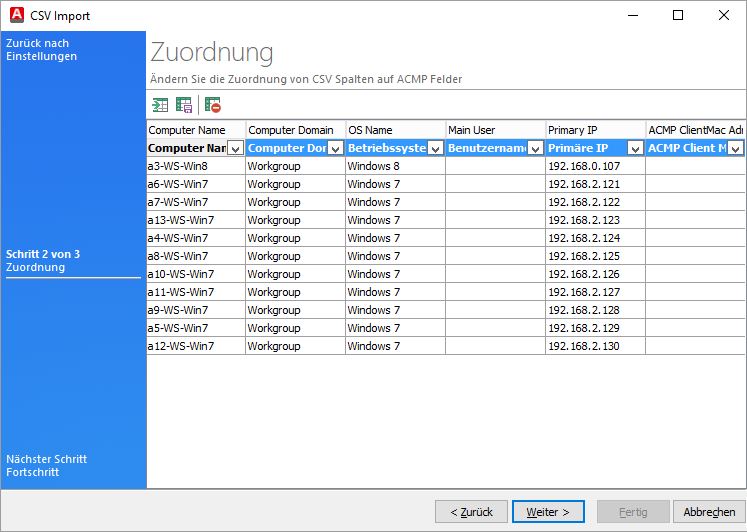This screenshot has width=747, height=532.
Task: Jump to Nächster Schritt Fortschritt in sidebar
Action: (x=46, y=465)
